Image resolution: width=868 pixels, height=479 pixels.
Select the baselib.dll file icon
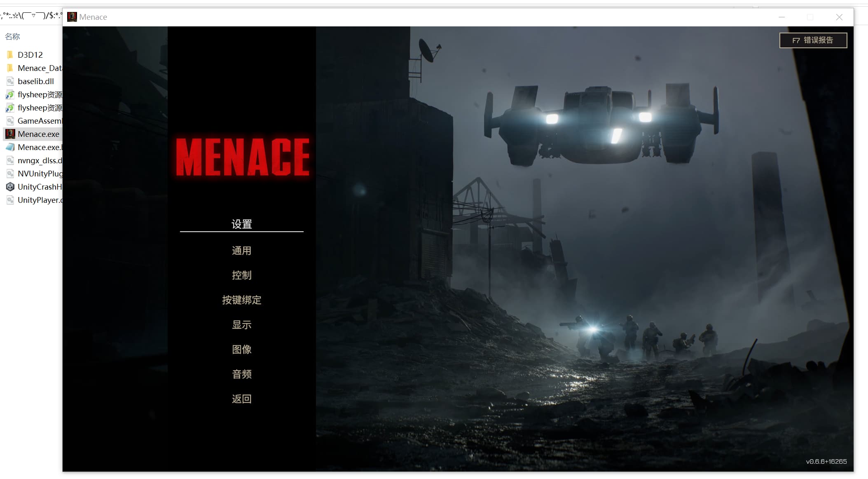10,81
